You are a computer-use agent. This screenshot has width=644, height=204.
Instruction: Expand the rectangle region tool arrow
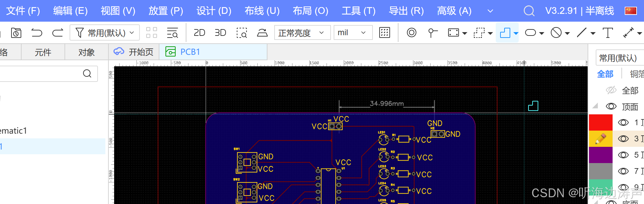pyautogui.click(x=465, y=33)
